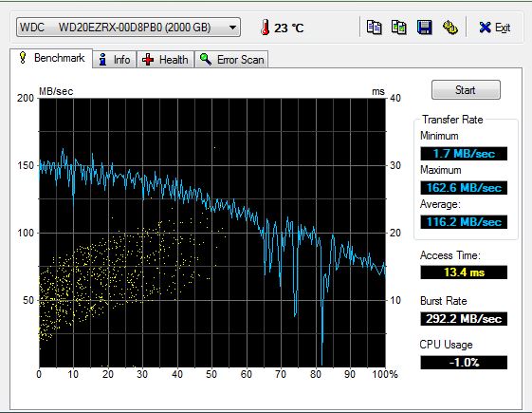The height and width of the screenshot is (413, 532).
Task: Expand the drive selection dropdown arrow
Action: [232, 28]
